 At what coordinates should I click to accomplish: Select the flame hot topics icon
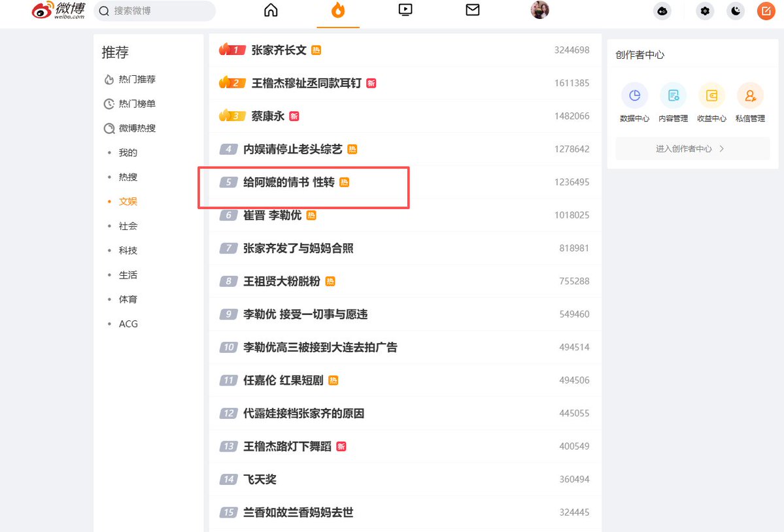[338, 10]
